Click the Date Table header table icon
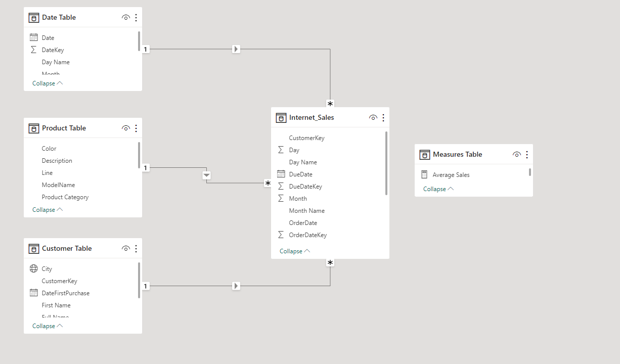Screen dimensions: 620x364 (x=34, y=18)
